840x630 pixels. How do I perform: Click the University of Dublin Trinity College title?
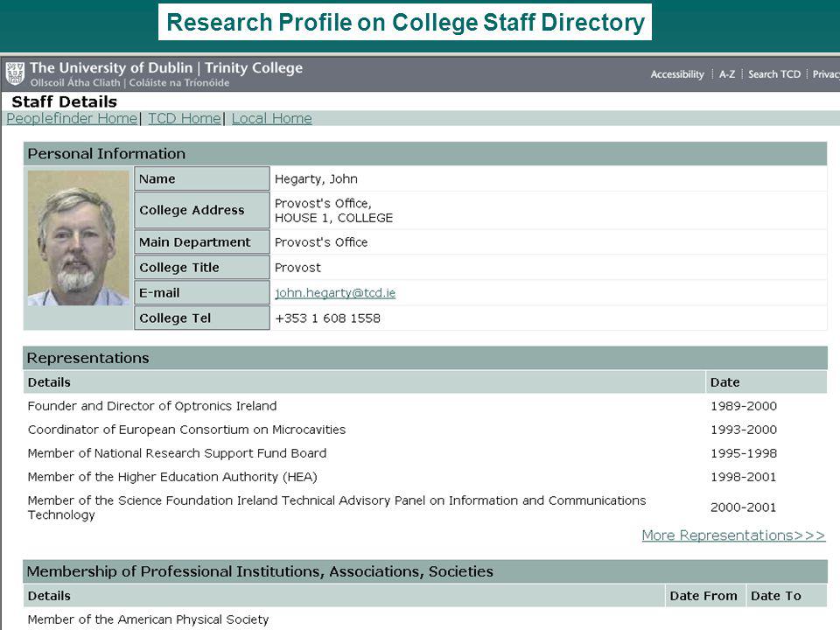pos(166,68)
